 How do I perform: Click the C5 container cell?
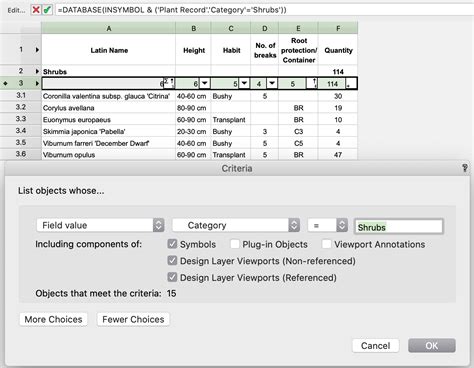[298, 143]
